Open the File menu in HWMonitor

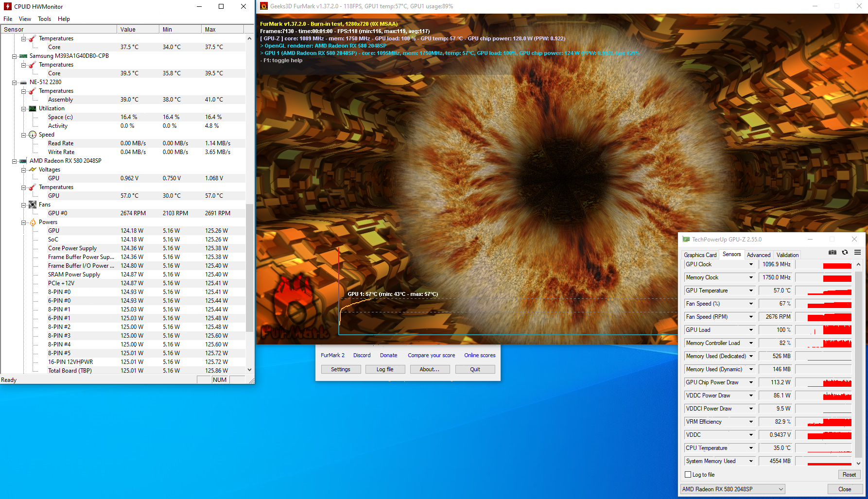tap(8, 19)
